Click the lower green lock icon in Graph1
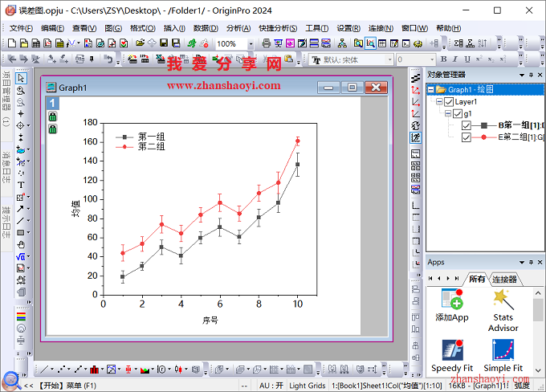 52,129
